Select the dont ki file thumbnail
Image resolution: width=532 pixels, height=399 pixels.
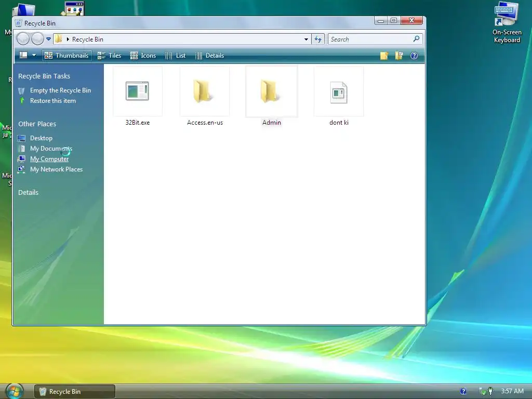pos(339,91)
